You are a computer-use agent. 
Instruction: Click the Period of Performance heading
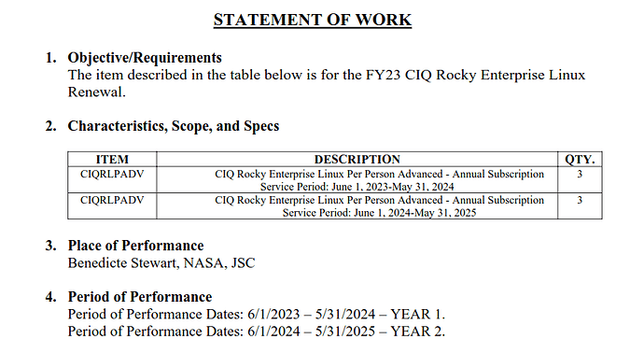140,297
